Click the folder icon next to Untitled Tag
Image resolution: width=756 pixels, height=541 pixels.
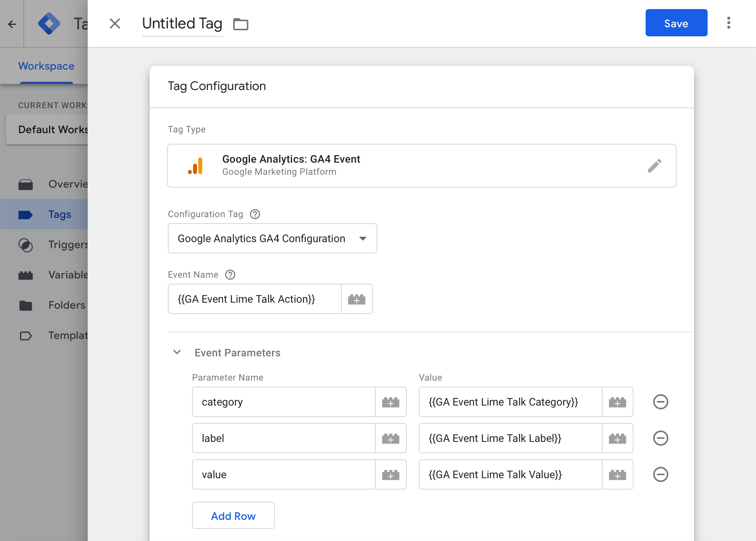point(241,24)
